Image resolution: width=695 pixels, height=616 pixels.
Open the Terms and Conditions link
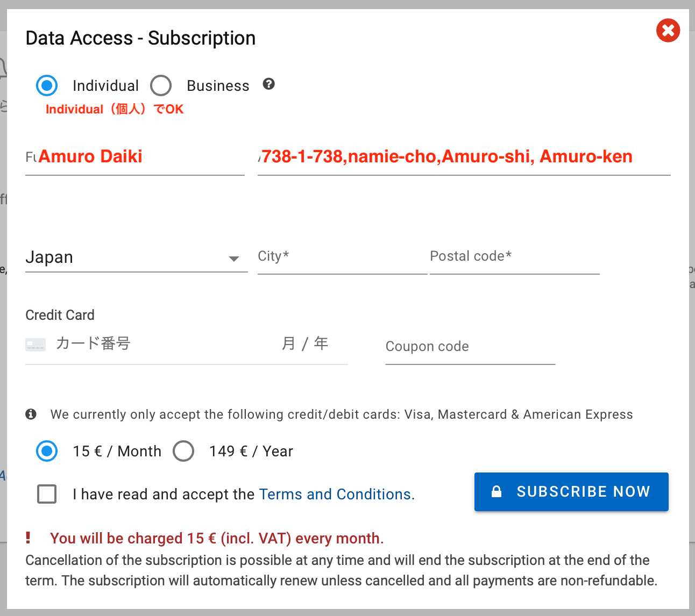[x=335, y=494]
